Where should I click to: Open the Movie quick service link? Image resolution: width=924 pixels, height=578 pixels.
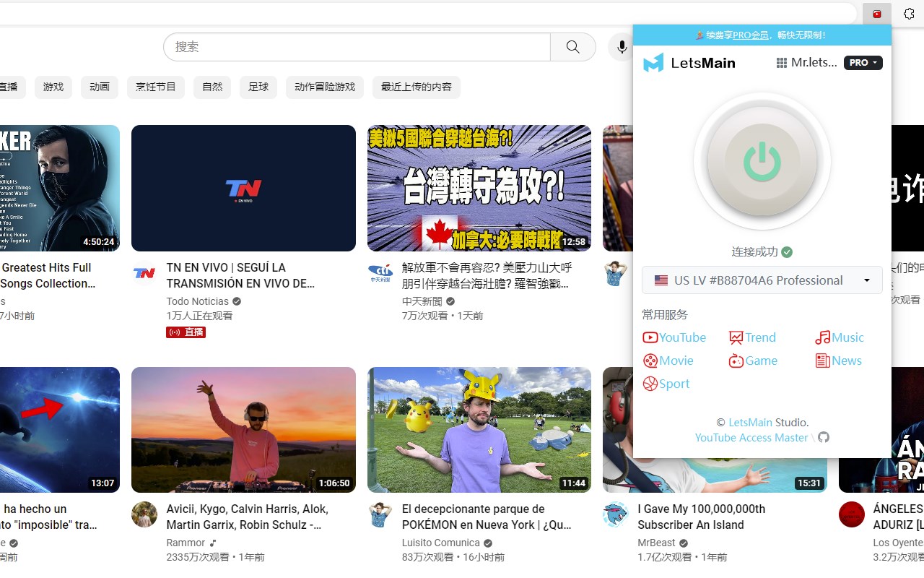[x=668, y=361]
